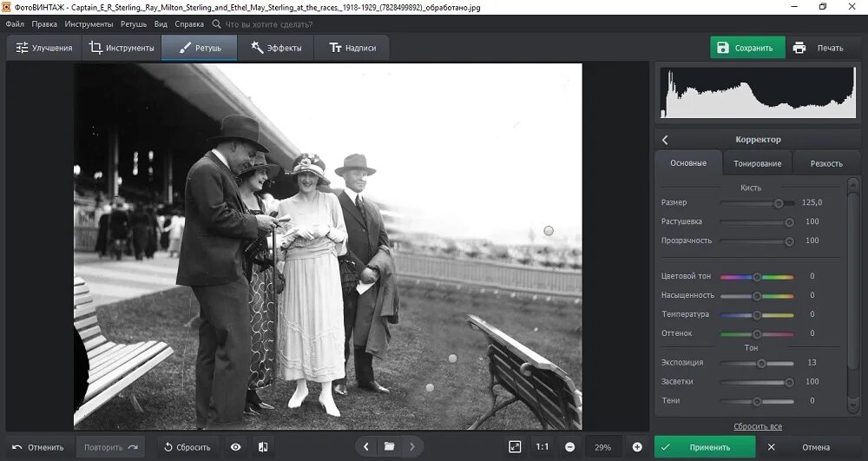Click the Сбросить все link
This screenshot has height=461, width=868.
click(x=757, y=426)
